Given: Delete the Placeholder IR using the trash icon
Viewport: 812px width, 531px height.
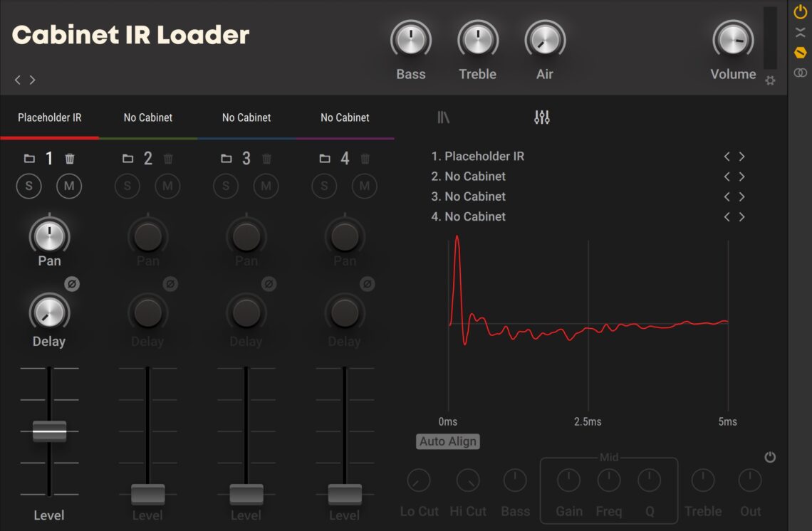Looking at the screenshot, I should (69, 158).
